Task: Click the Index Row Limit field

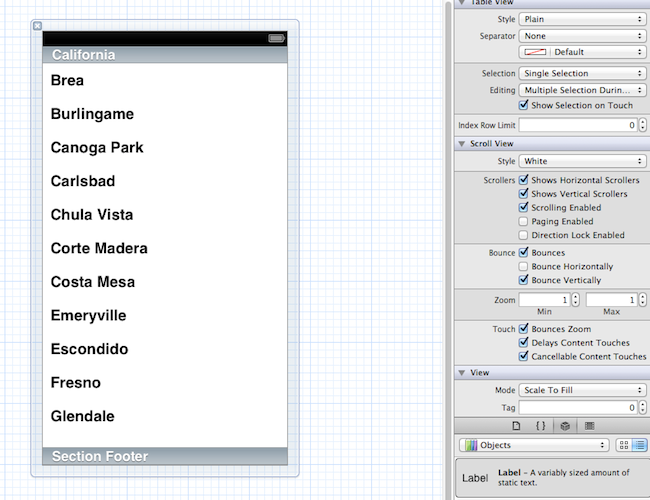Action: [x=578, y=125]
